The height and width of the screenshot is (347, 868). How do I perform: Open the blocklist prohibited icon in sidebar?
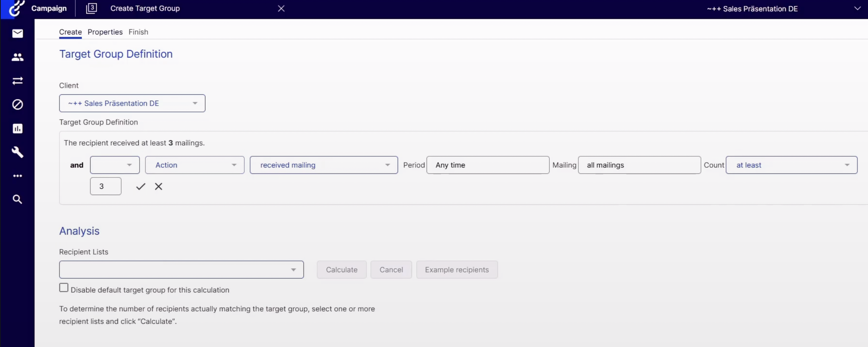[17, 105]
